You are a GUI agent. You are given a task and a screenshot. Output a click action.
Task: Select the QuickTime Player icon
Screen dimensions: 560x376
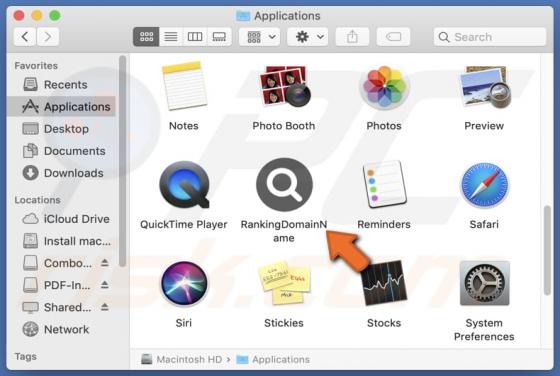click(x=184, y=185)
